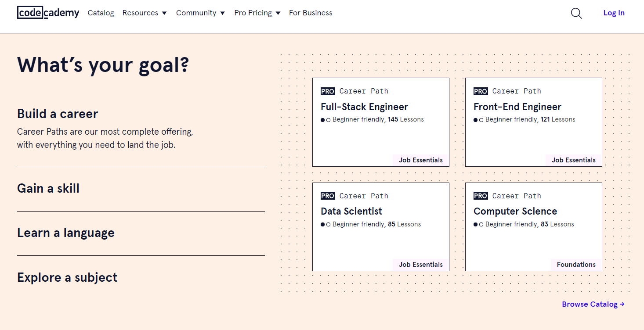The width and height of the screenshot is (644, 330).
Task: Go to the For Business page
Action: tap(311, 13)
